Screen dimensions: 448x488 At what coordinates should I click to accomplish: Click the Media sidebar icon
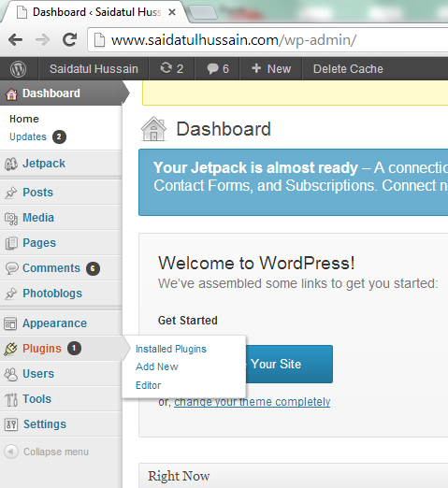tap(11, 218)
